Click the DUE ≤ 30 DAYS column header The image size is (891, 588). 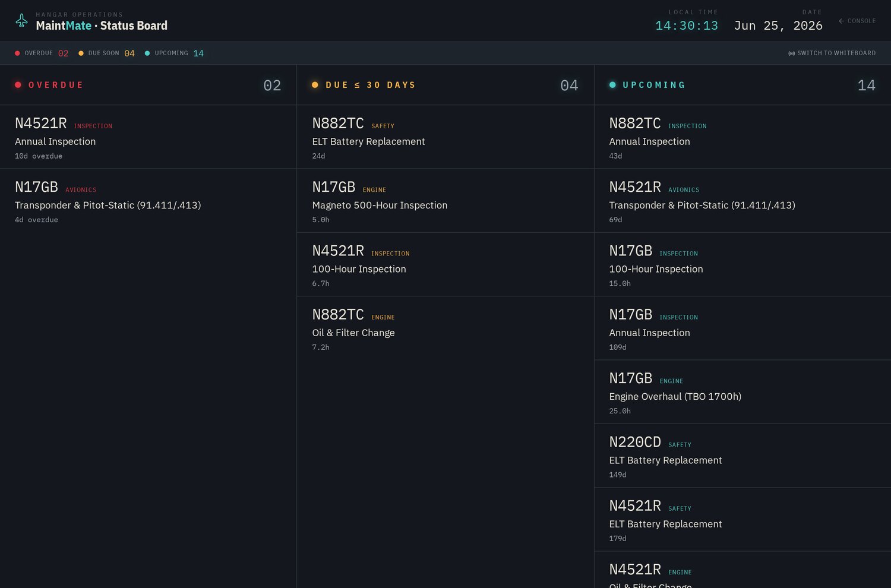(x=445, y=85)
